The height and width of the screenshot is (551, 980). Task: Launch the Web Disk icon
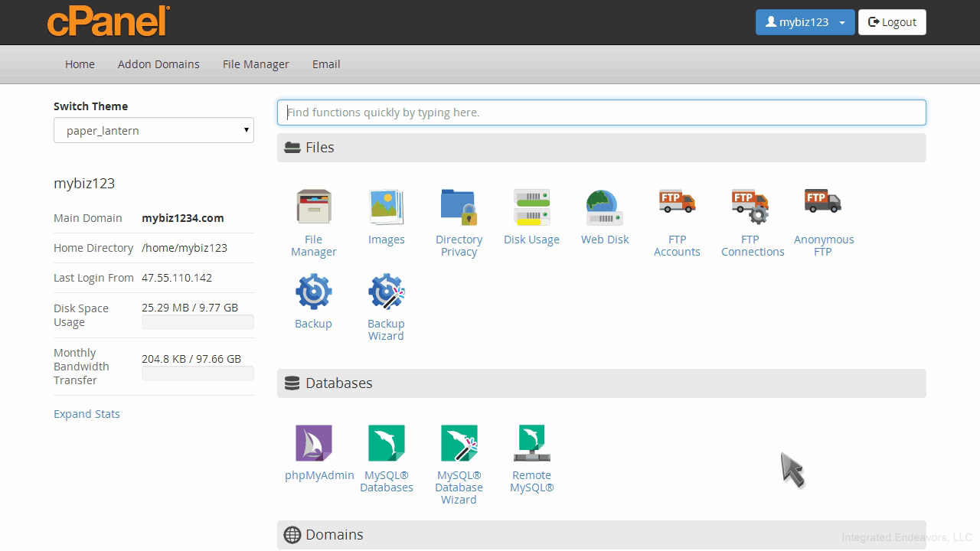(x=604, y=207)
